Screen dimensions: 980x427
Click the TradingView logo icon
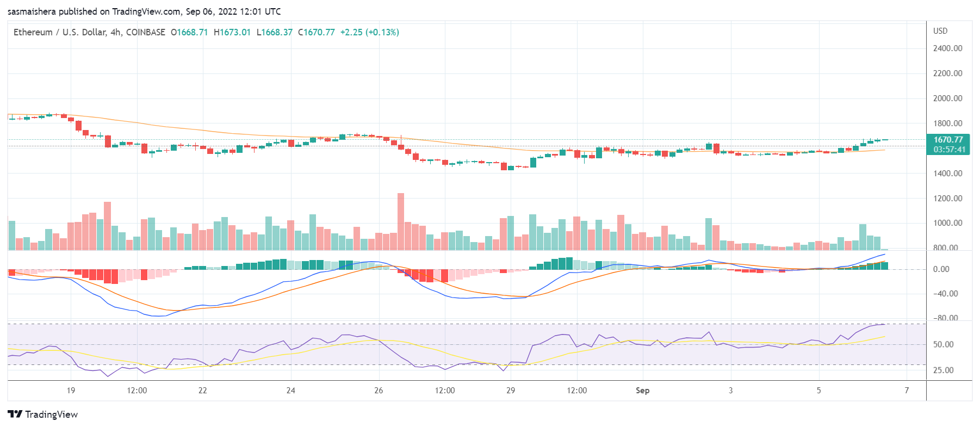pos(15,414)
